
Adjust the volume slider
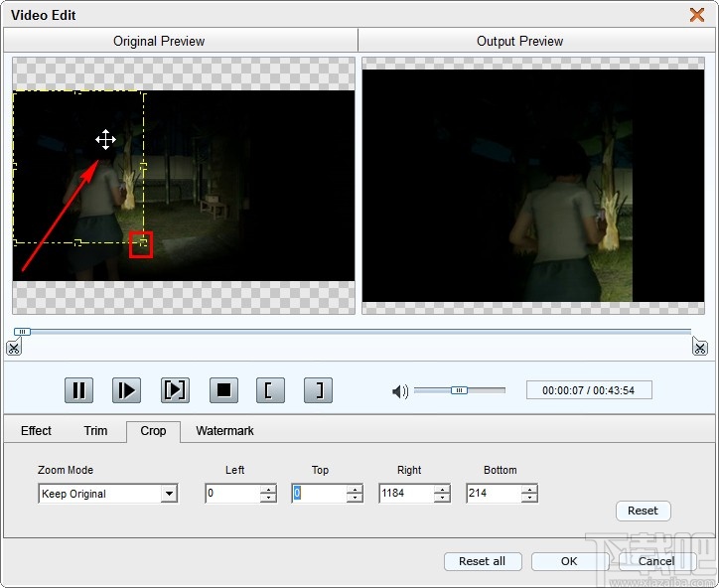click(x=459, y=390)
